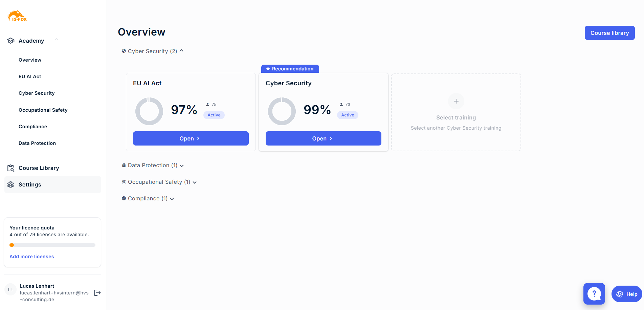Expand the Data Protection (1) section
This screenshot has width=644, height=310.
click(182, 165)
